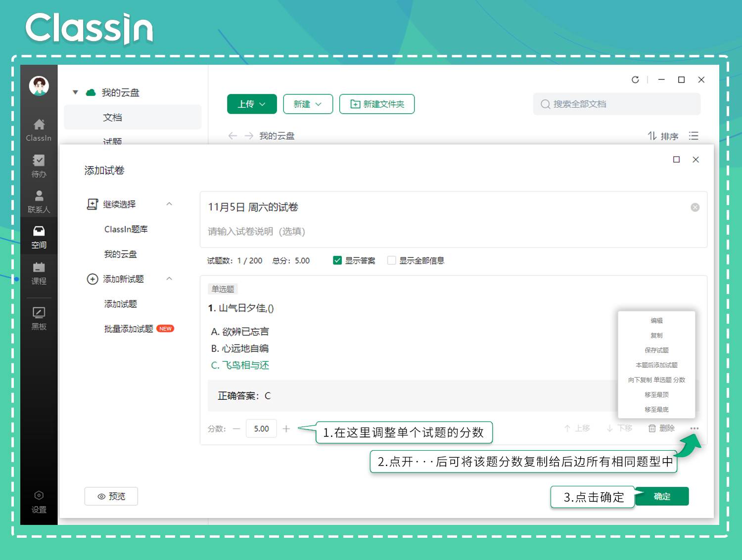Click the score value field 5.00
742x560 pixels.
pos(262,429)
